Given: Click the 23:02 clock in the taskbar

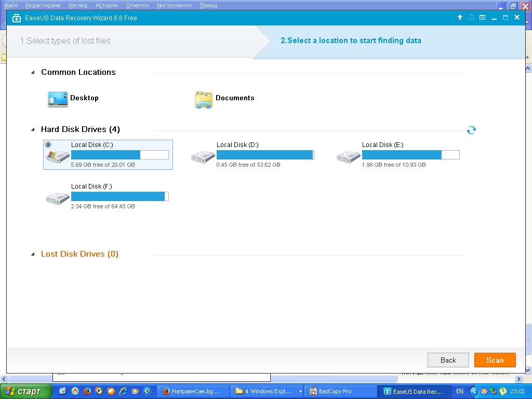Looking at the screenshot, I should [x=517, y=391].
